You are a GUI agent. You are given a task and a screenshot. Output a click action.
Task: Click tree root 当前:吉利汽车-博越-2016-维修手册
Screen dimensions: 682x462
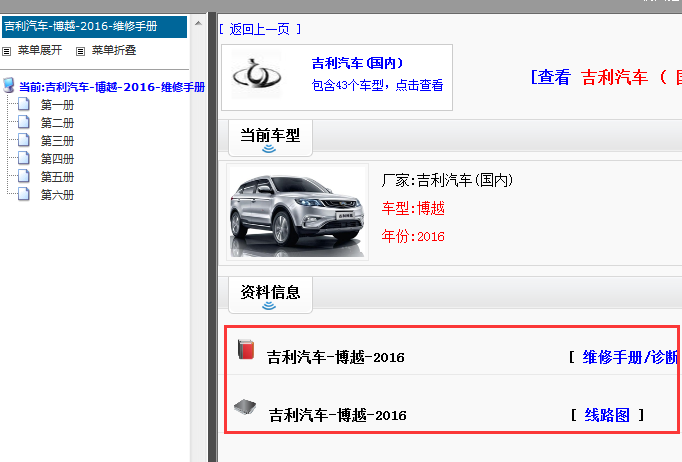112,87
